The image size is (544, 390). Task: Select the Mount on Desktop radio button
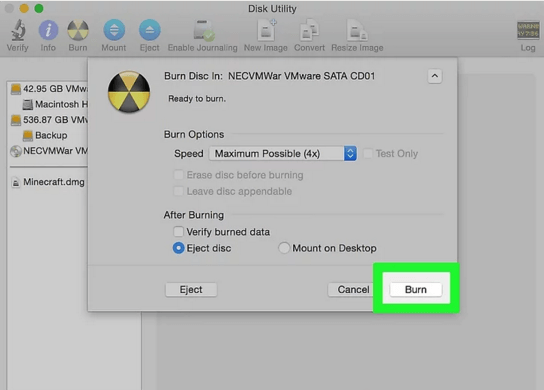[284, 248]
